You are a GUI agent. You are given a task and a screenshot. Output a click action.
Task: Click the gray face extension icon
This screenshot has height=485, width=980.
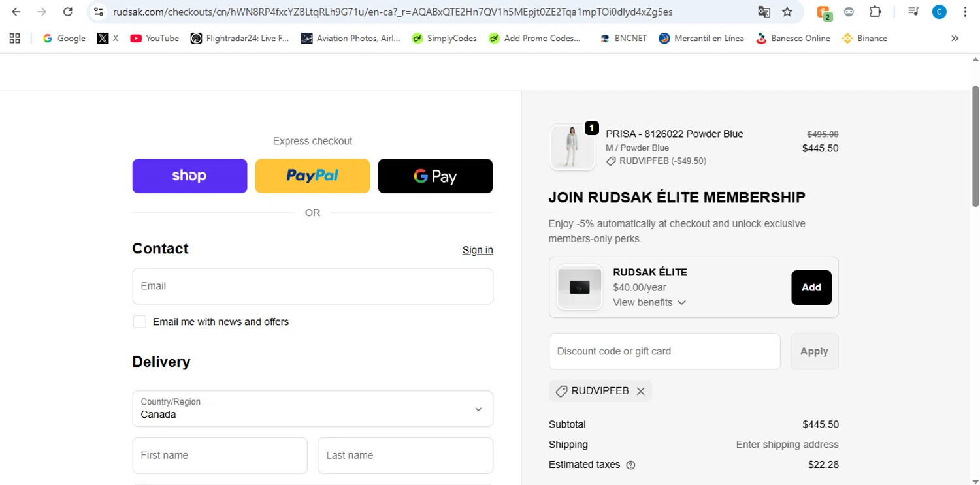[849, 12]
